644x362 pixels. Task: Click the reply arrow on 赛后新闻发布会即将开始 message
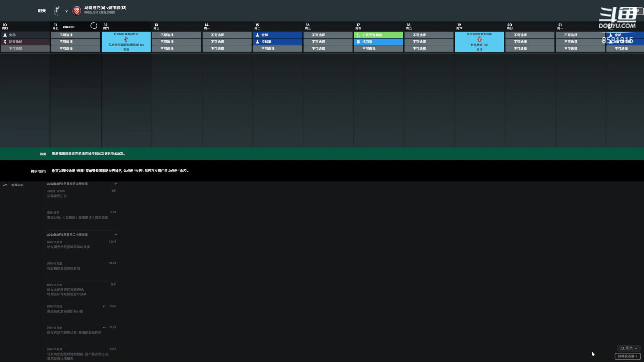pos(105,306)
